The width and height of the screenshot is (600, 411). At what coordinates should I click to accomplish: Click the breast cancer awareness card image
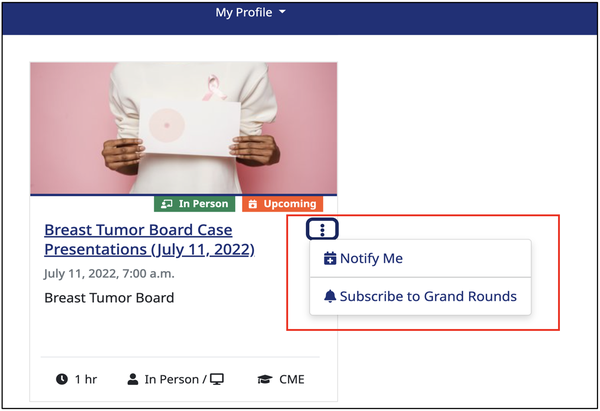[184, 129]
